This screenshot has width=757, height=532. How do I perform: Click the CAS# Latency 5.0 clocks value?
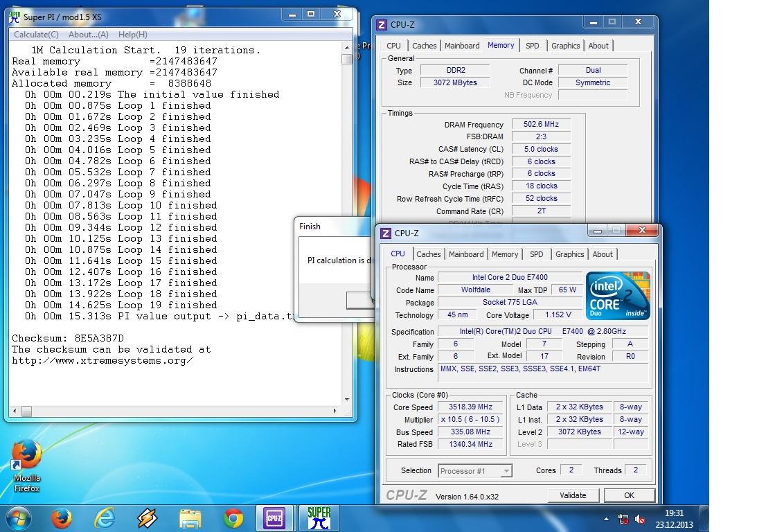541,149
